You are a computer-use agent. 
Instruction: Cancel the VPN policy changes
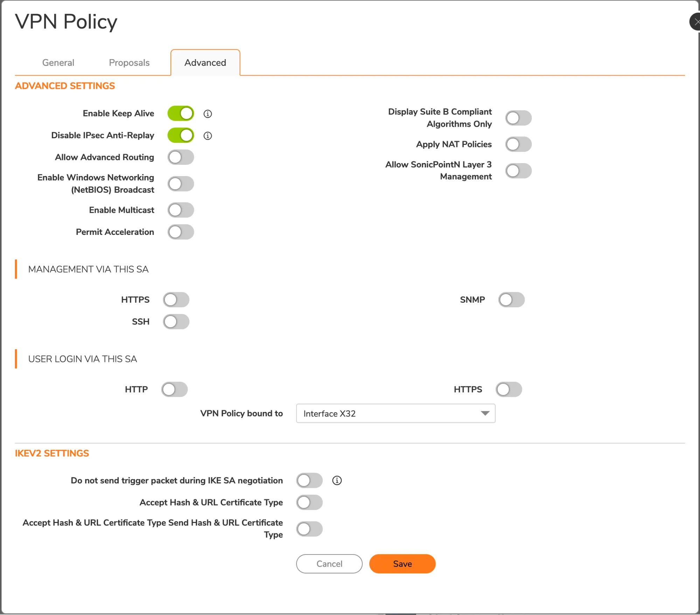click(329, 564)
